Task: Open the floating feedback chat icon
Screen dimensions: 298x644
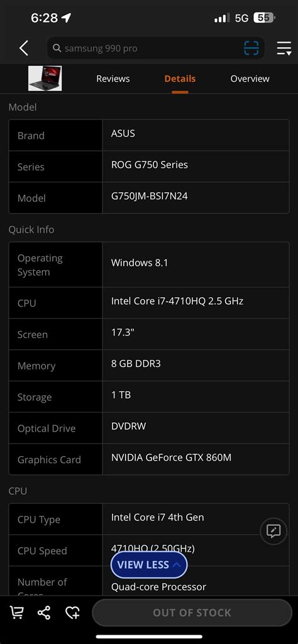Action: [273, 531]
